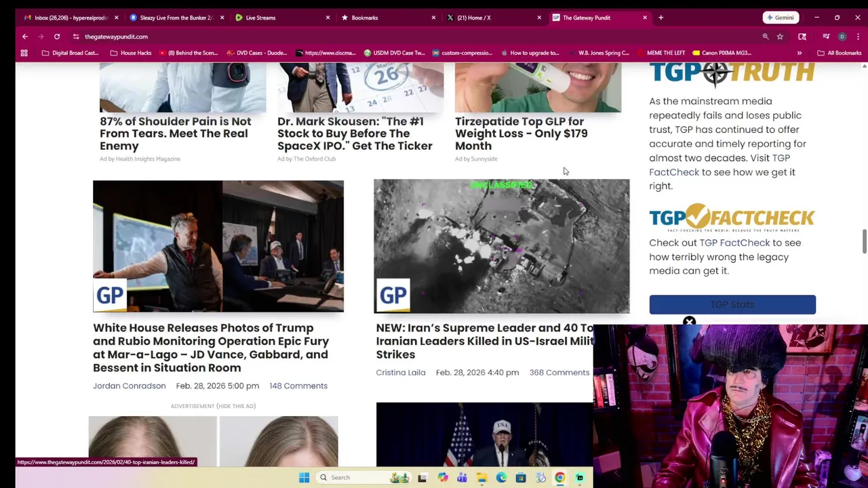The image size is (868, 488).
Task: Launch Microsoft Edge from the taskbar
Action: click(501, 477)
